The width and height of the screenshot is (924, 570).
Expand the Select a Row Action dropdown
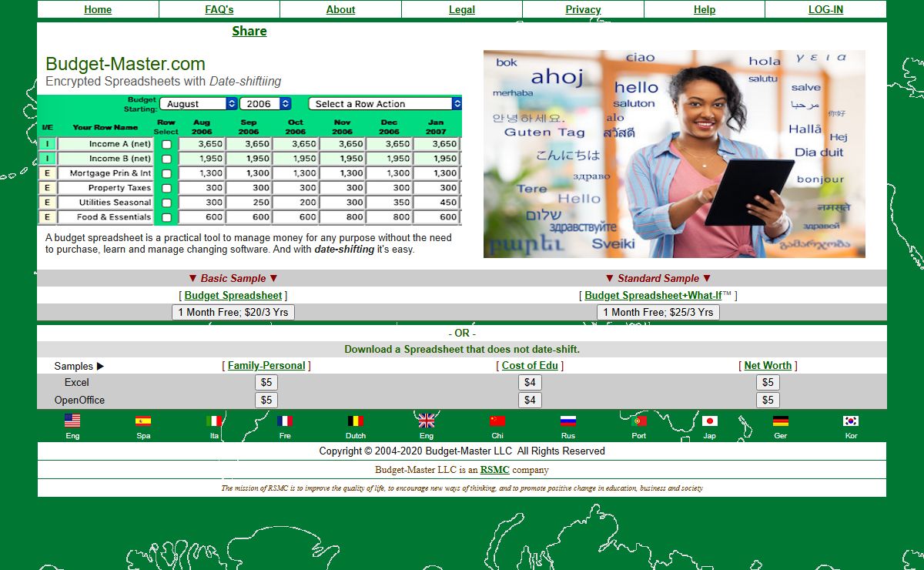point(385,103)
